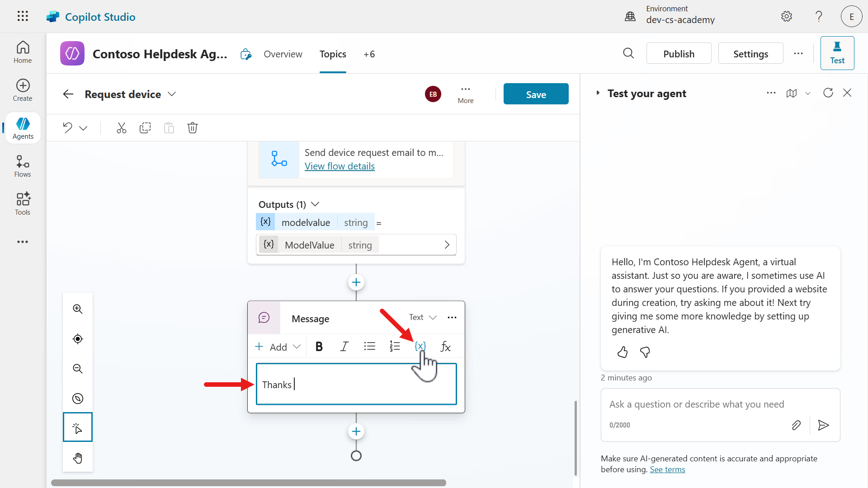Open the +6 more tabs menu
868x488 pixels.
369,54
